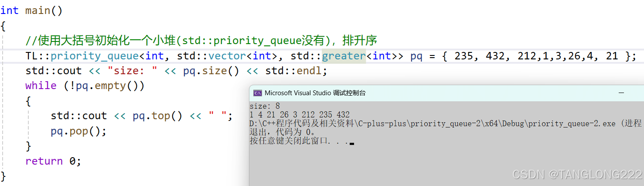The width and height of the screenshot is (644, 186).
Task: Click the string literal "size: "
Action: tap(133, 71)
